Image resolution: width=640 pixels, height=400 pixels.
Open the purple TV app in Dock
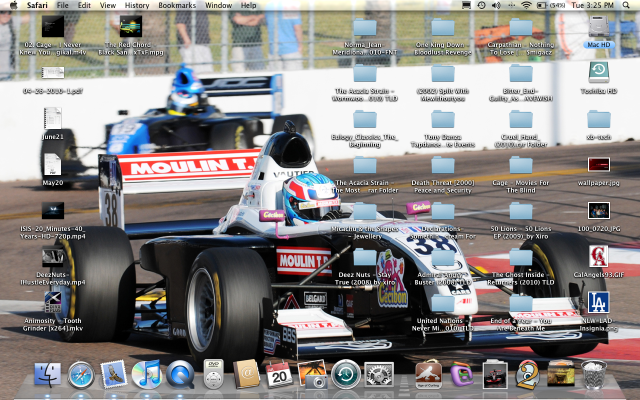pos(462,375)
